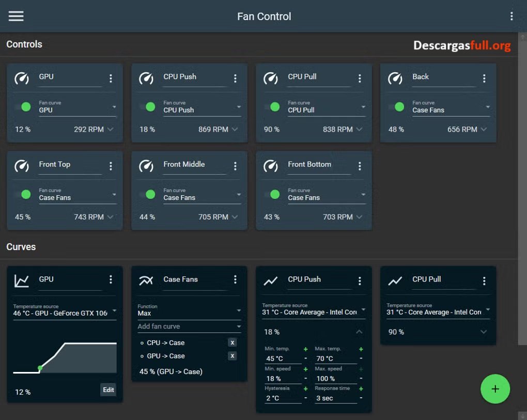Expand the Front Bottom RPM details

(360, 217)
